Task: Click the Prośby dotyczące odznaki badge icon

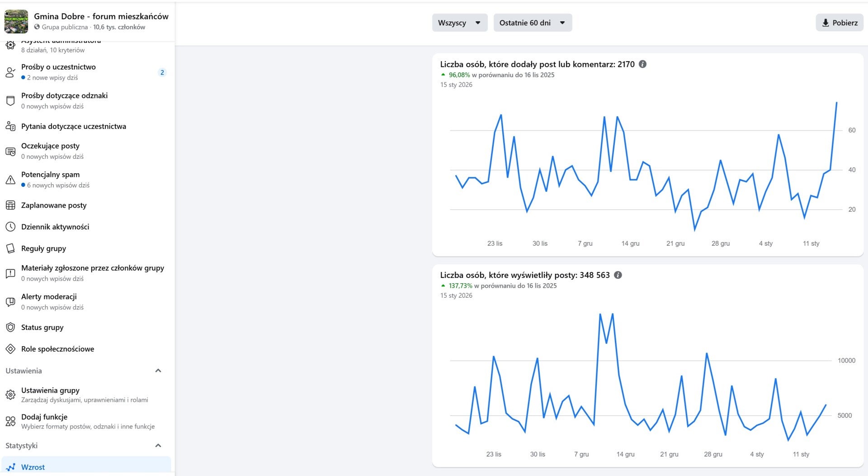Action: coord(10,101)
